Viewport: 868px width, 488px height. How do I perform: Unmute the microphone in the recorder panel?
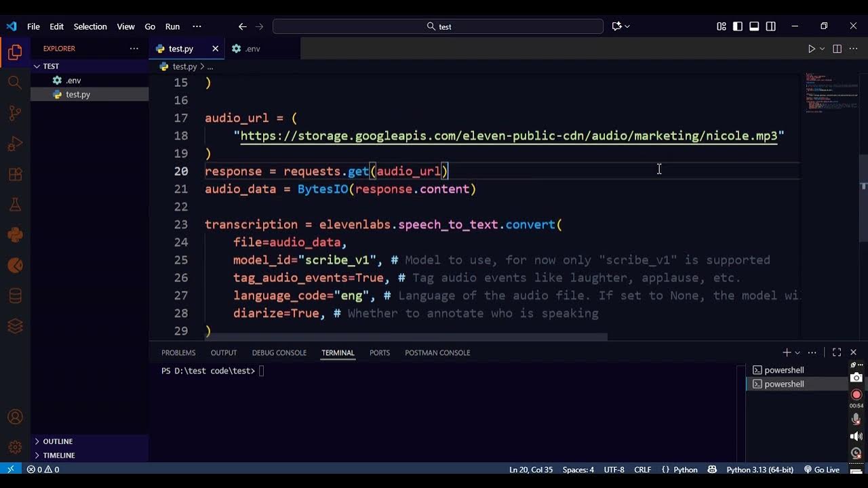[x=856, y=418]
